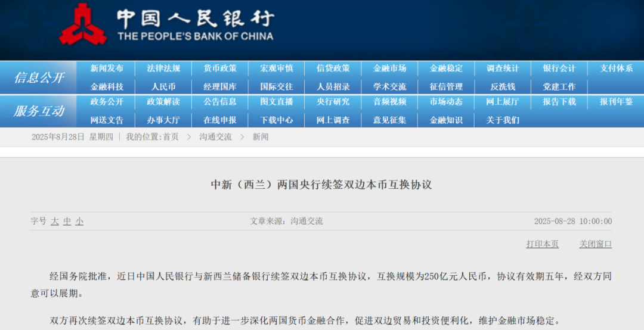Go to 沟通交流 in breadcrumb
The height and width of the screenshot is (330, 644).
tap(216, 137)
